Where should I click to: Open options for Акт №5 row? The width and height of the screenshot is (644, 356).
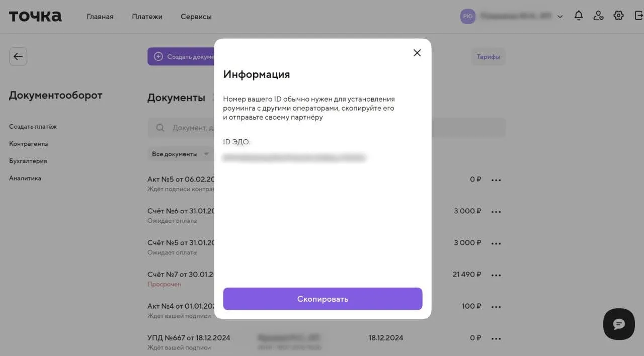496,180
